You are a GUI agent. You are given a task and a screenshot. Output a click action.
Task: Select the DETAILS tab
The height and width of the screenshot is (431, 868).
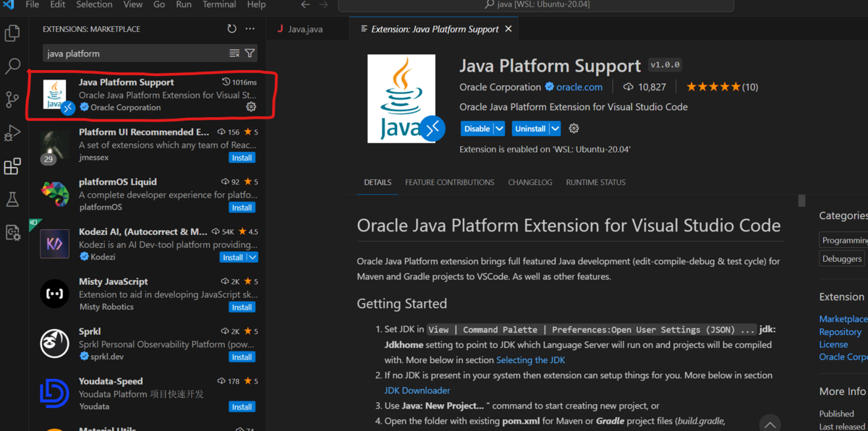378,182
